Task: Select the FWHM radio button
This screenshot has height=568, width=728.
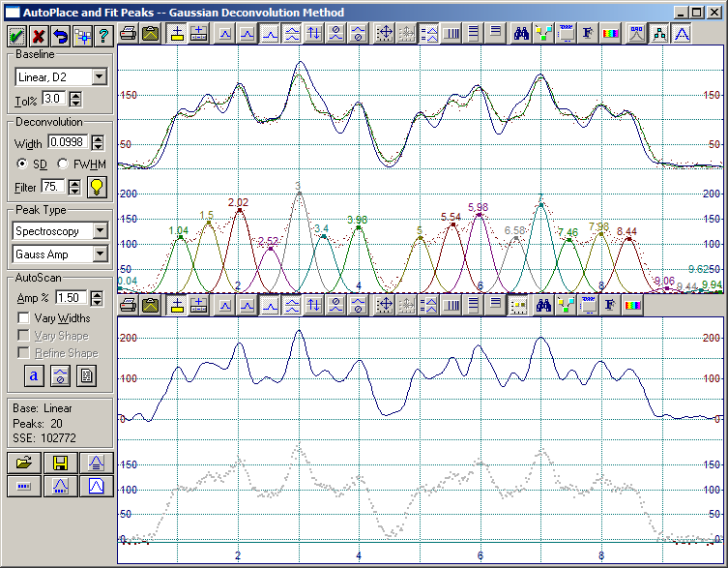Action: click(64, 164)
